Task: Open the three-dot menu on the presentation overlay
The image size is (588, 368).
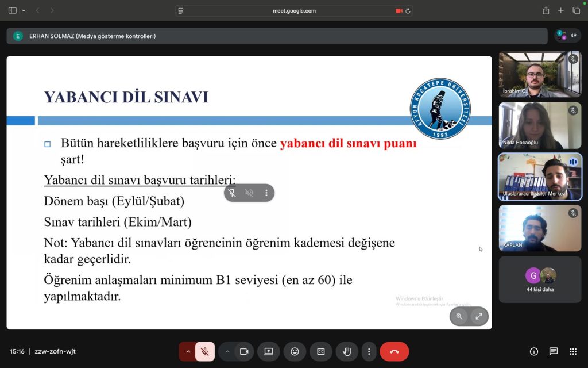Action: 266,193
